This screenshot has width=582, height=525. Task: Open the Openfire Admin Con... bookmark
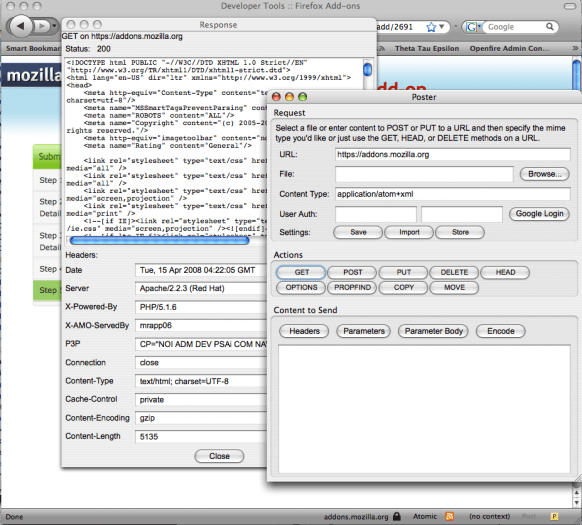509,49
